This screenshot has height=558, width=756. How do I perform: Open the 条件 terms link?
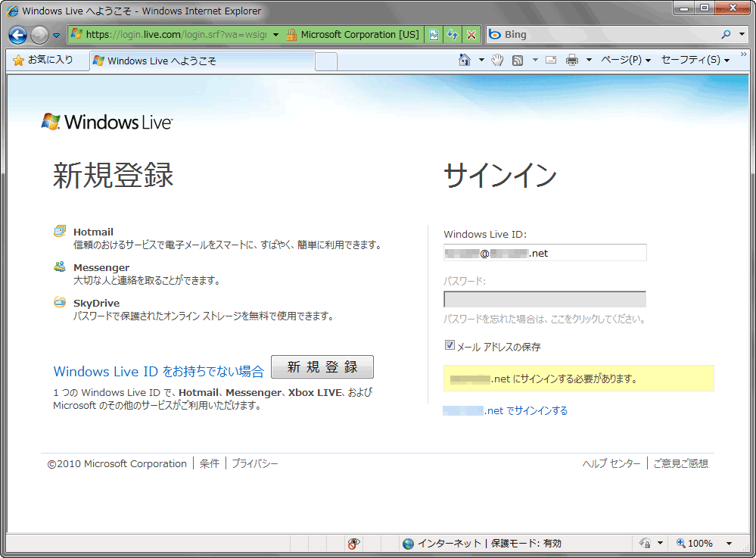pyautogui.click(x=210, y=463)
